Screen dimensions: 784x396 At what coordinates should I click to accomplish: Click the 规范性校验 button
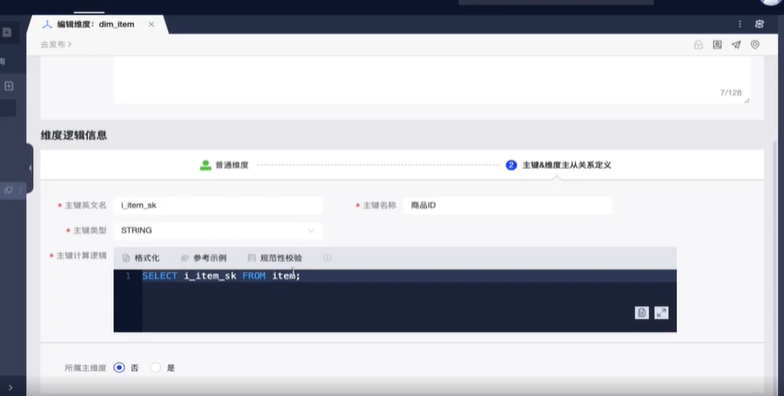275,258
